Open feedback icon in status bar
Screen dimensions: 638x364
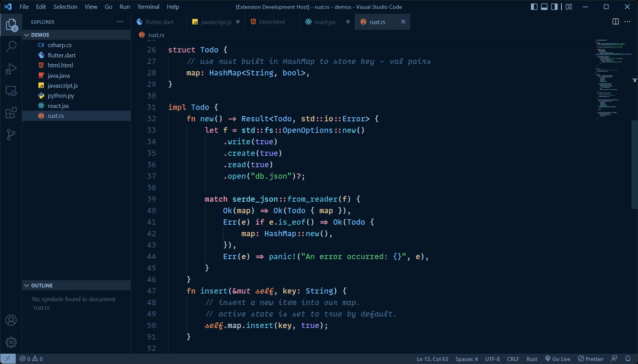pyautogui.click(x=614, y=359)
